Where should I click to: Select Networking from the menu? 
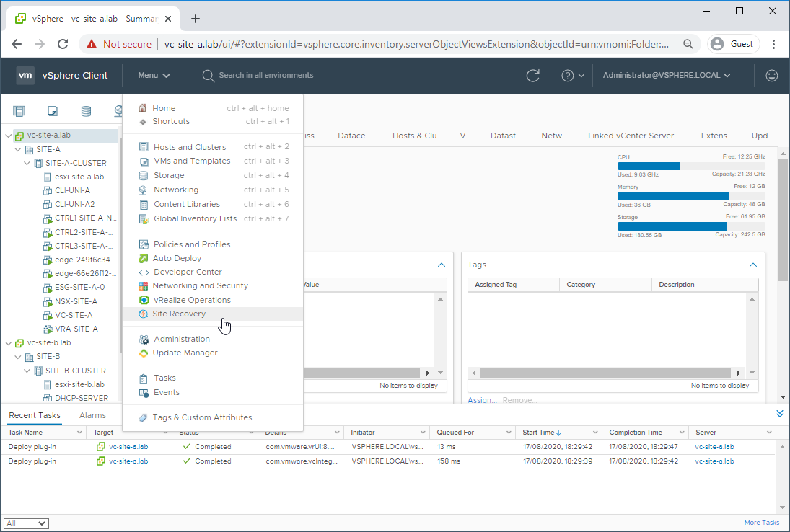click(213, 190)
